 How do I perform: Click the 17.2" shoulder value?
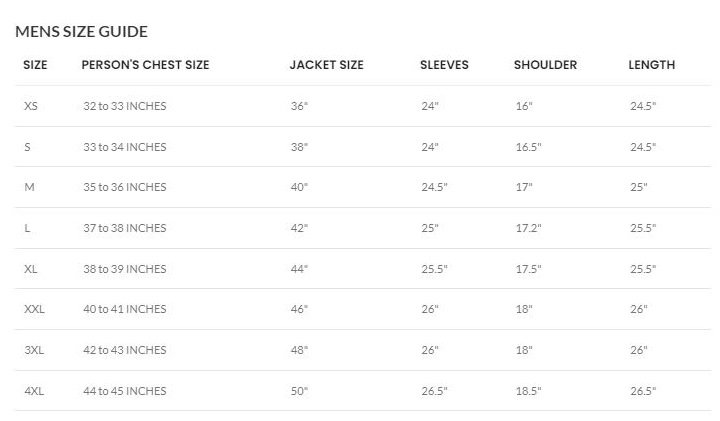[527, 228]
